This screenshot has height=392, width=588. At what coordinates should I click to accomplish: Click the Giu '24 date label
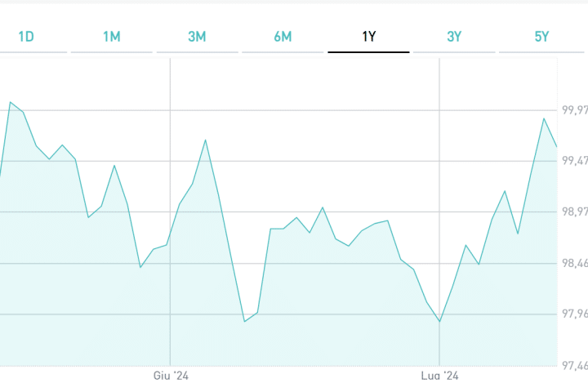(171, 376)
